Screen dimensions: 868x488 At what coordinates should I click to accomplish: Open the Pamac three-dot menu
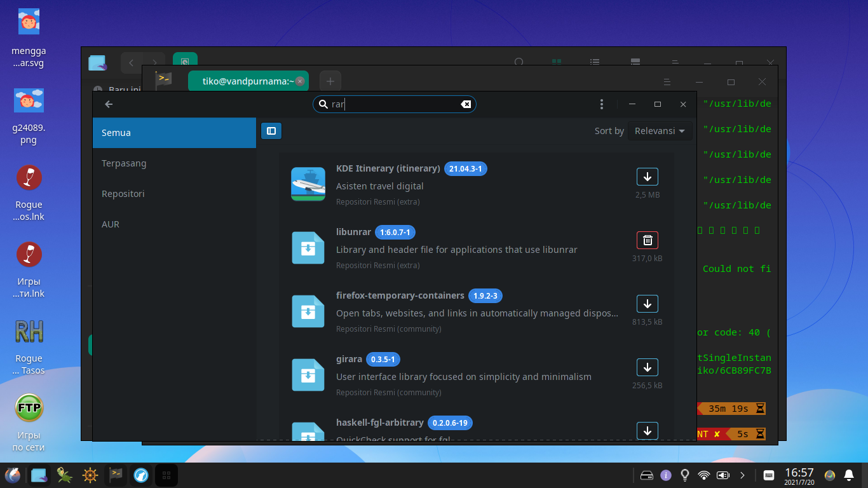click(x=602, y=104)
